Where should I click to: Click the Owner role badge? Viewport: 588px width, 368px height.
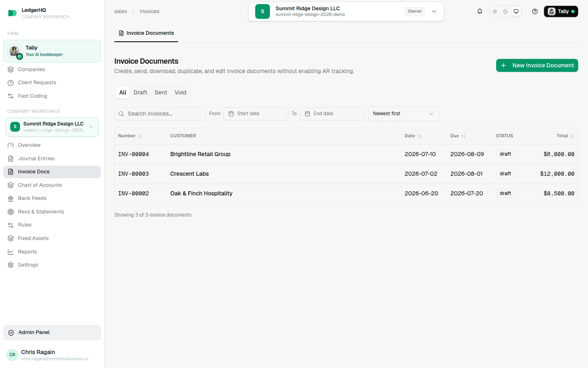[x=414, y=11]
